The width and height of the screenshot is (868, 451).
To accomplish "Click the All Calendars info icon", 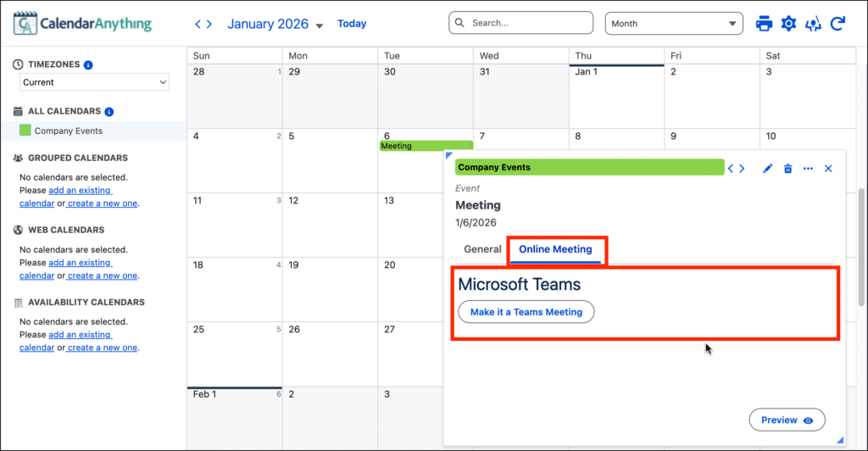I will tap(108, 111).
